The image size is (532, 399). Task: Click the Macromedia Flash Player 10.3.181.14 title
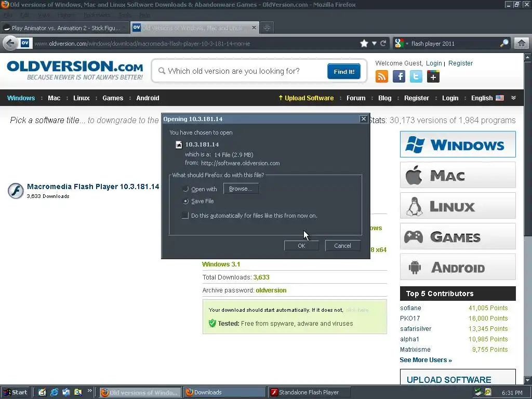[x=93, y=187]
